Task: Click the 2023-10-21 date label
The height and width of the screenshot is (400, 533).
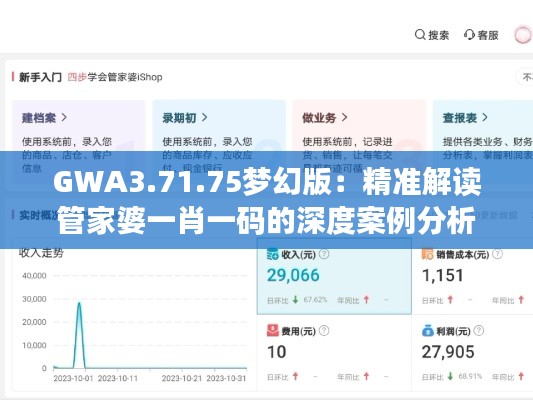Action: (x=182, y=378)
